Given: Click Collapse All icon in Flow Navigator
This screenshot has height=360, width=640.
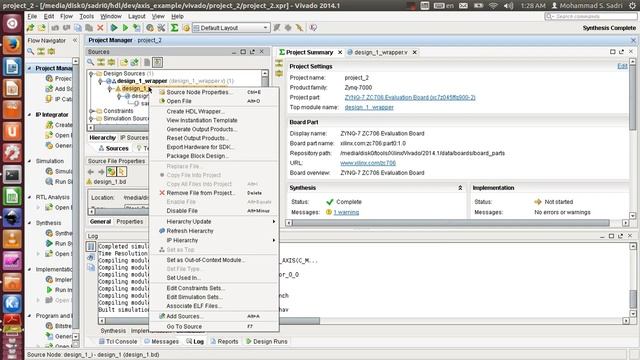Looking at the screenshot, I should tap(41, 51).
